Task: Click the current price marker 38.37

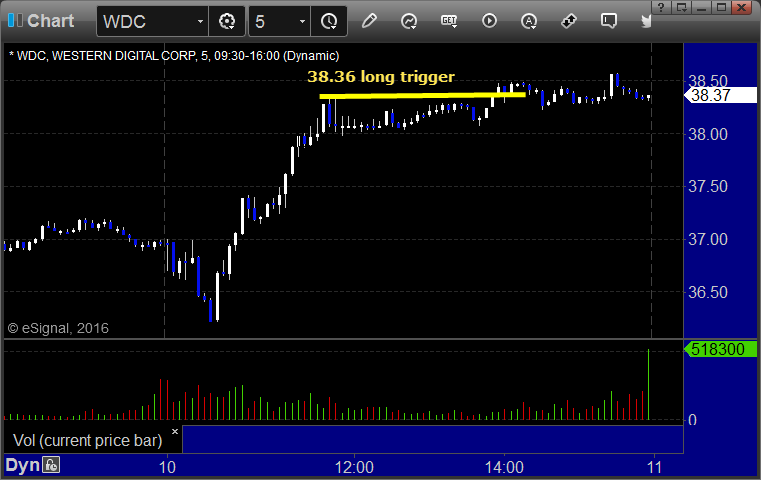Action: pyautogui.click(x=720, y=95)
